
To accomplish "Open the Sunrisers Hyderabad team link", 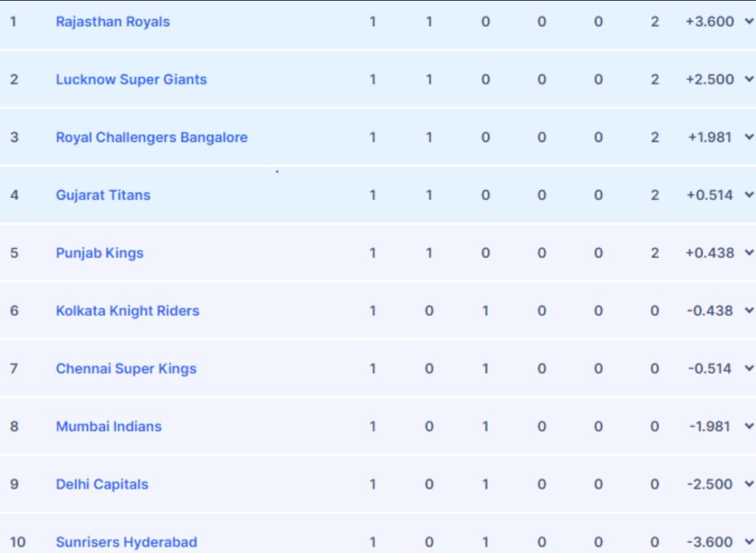I will pos(126,542).
